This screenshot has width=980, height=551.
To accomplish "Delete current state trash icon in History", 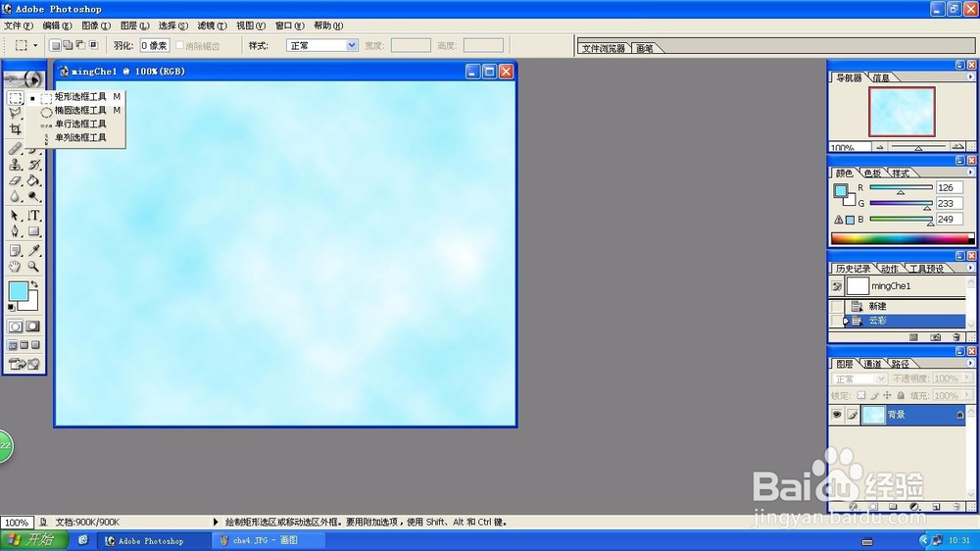I will [x=956, y=337].
